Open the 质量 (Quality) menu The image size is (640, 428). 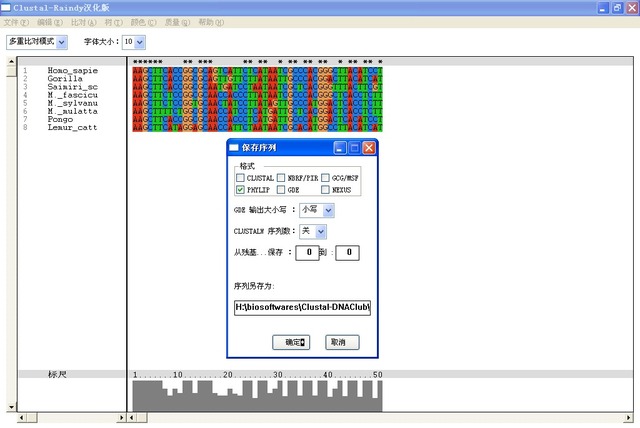pos(177,22)
